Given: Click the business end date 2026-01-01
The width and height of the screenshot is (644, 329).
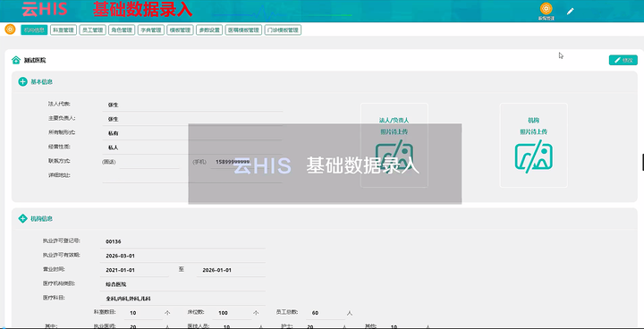Looking at the screenshot, I should click(x=231, y=270).
